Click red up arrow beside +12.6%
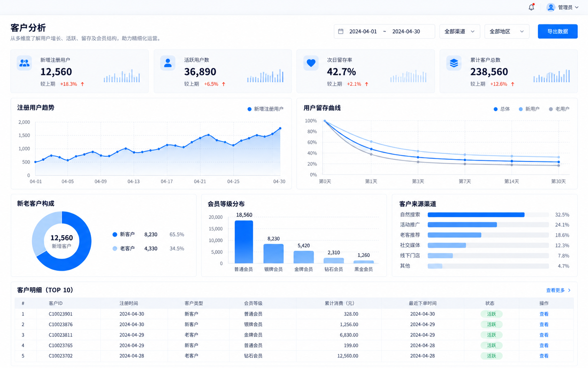 (x=513, y=84)
